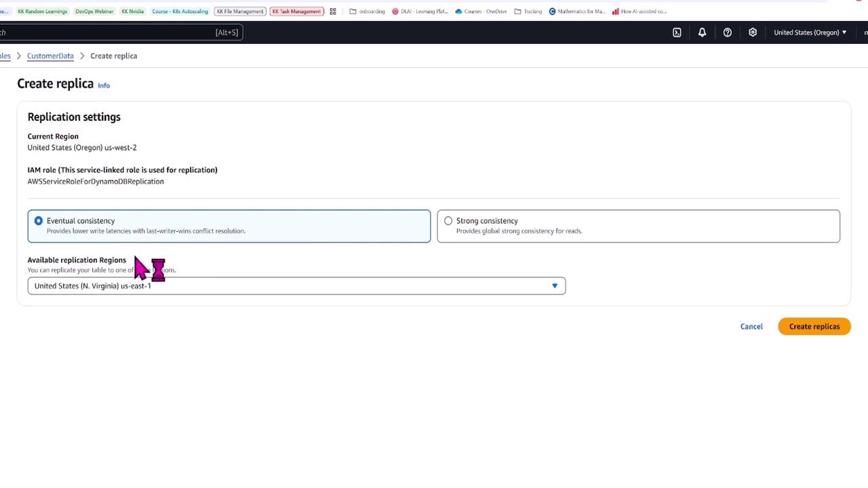Viewport: 868px width, 488px height.
Task: Open the Mathematics for Ma... bookmark
Action: coord(576,12)
